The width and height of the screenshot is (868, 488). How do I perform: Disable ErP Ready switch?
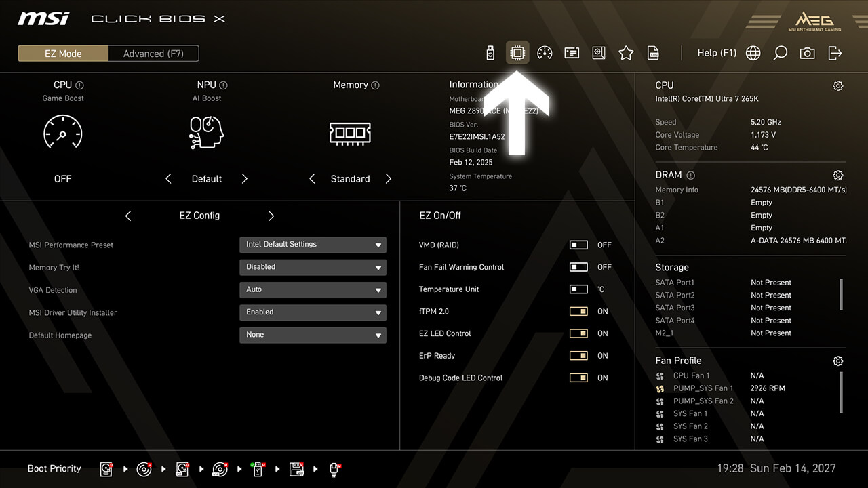[x=578, y=356]
